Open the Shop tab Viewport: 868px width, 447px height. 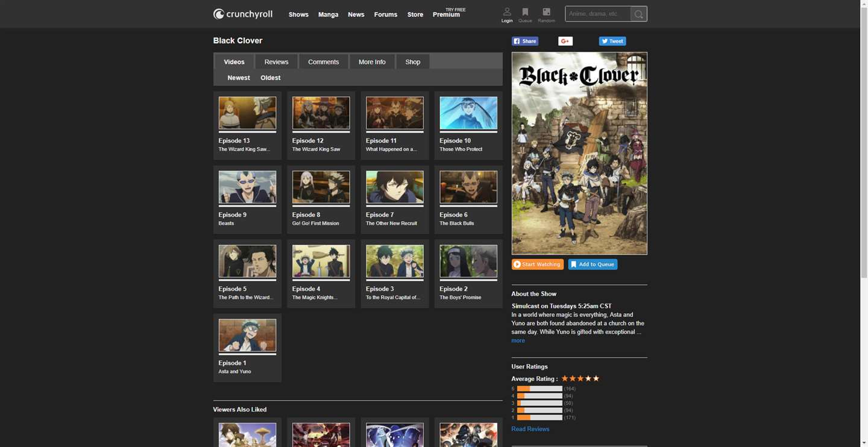(x=413, y=61)
